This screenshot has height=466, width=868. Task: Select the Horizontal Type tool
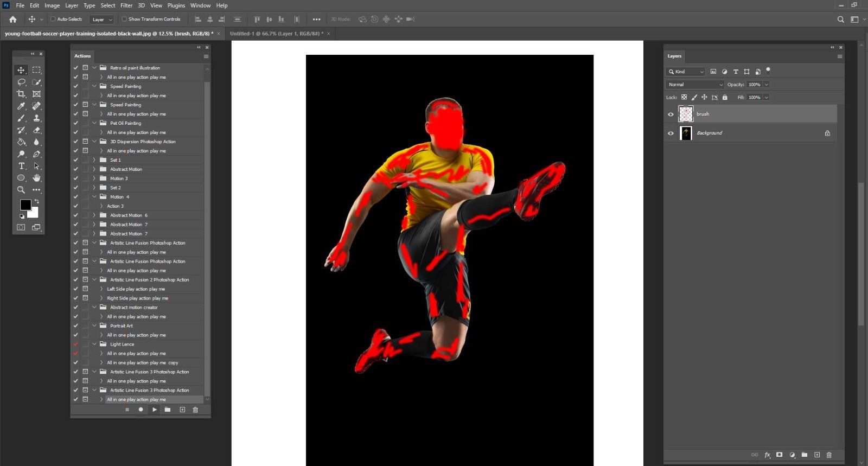click(21, 166)
